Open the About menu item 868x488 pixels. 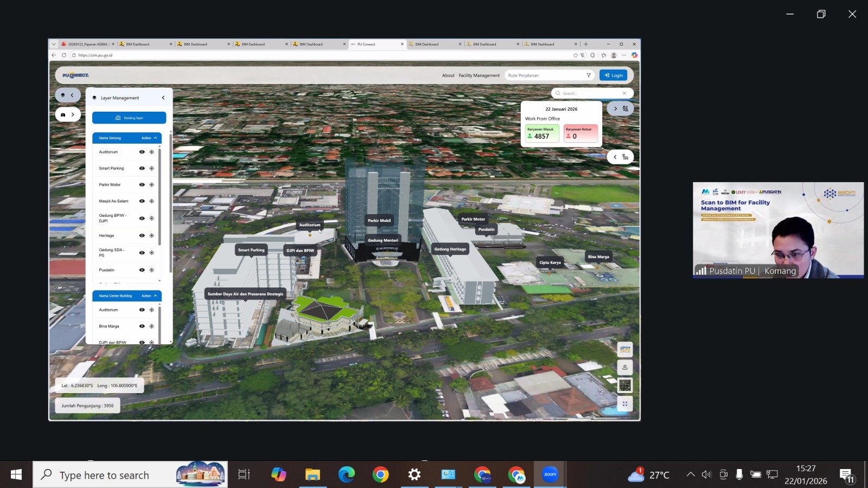tap(448, 75)
